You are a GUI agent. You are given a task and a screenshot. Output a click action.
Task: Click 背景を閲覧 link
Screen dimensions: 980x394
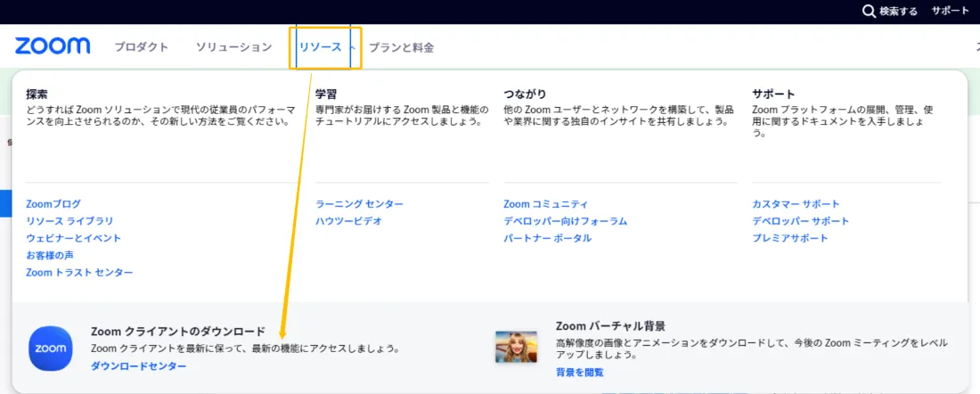580,372
